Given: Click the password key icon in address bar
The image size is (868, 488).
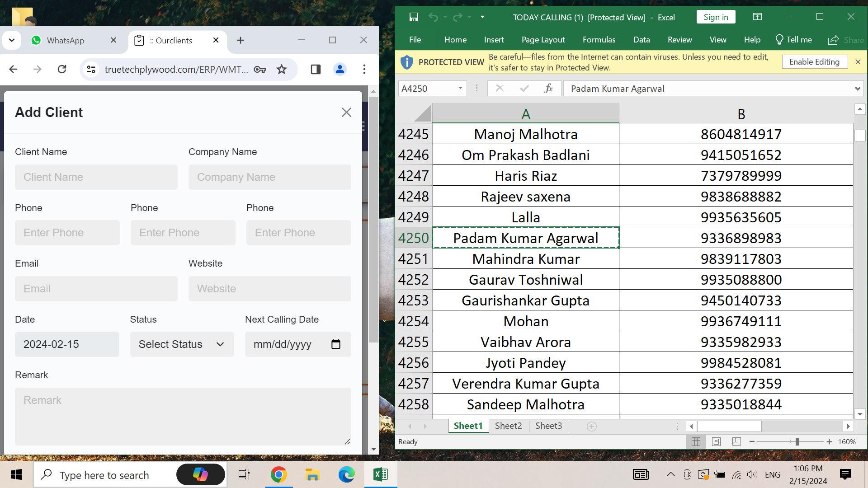Looking at the screenshot, I should [x=260, y=69].
